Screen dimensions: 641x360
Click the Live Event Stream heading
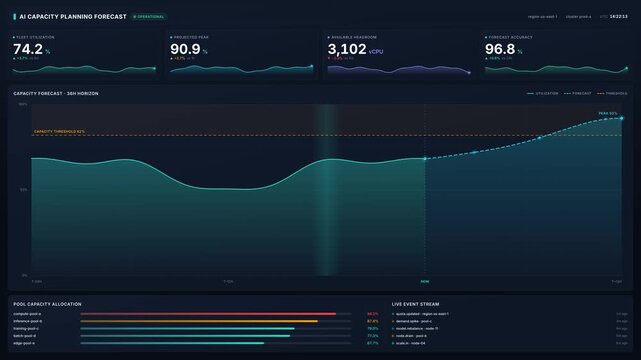pyautogui.click(x=415, y=304)
